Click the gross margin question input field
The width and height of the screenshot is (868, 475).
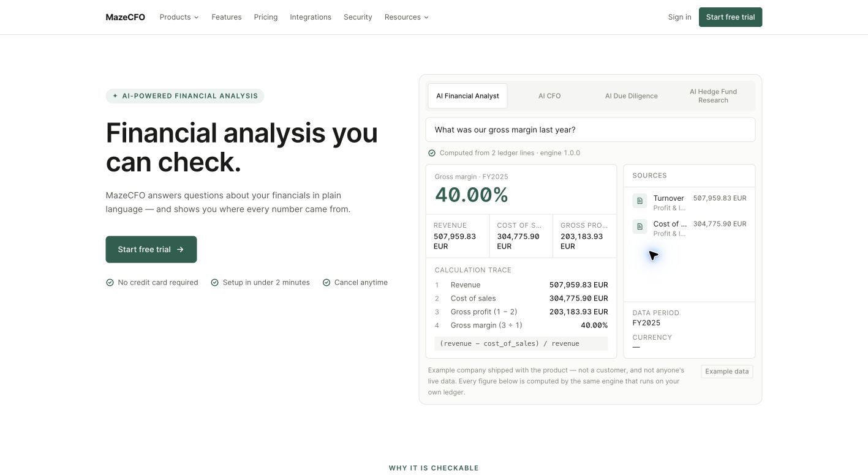(591, 130)
